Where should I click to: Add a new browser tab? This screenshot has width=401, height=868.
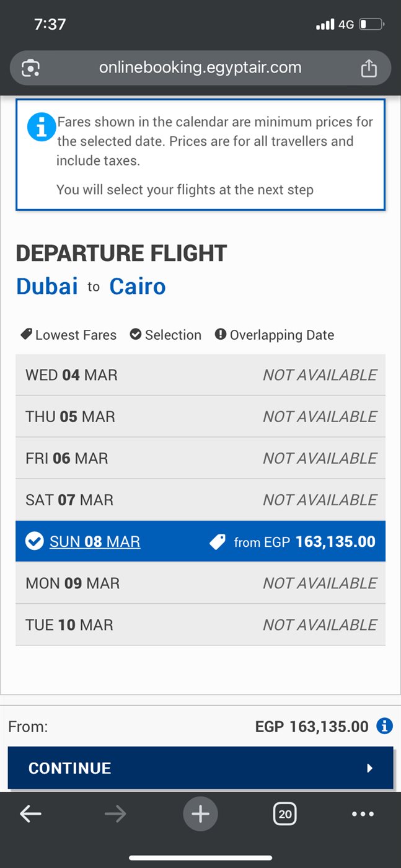[200, 814]
